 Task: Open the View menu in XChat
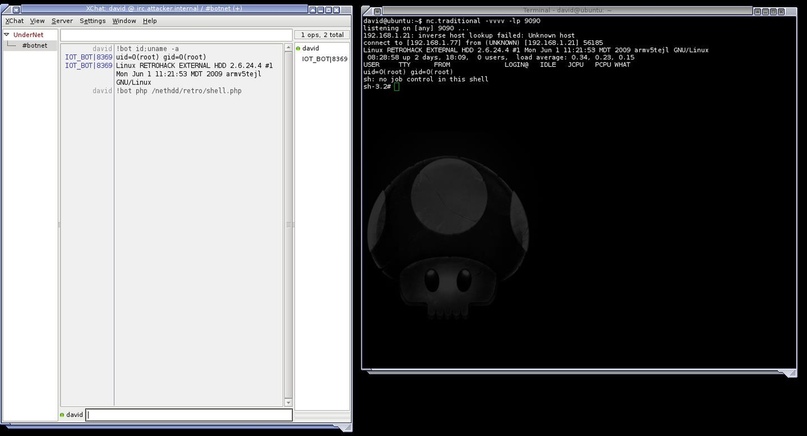click(x=37, y=21)
